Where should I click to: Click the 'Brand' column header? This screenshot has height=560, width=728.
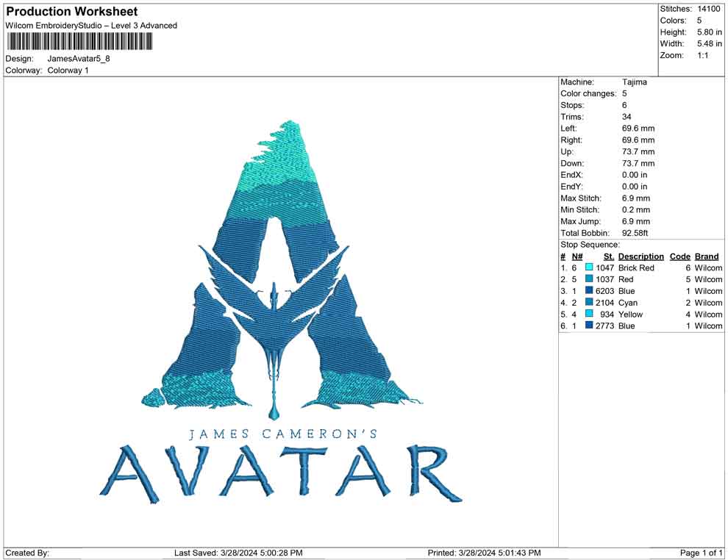(706, 256)
